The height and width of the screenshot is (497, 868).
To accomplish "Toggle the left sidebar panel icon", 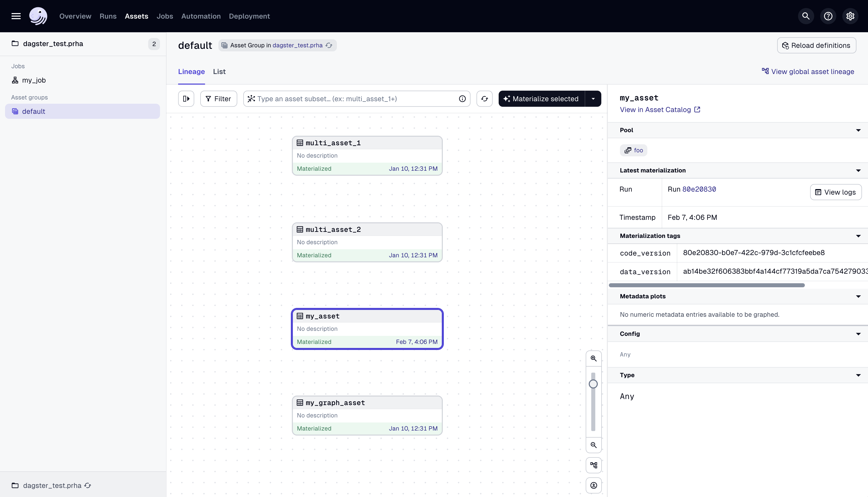I will click(186, 99).
